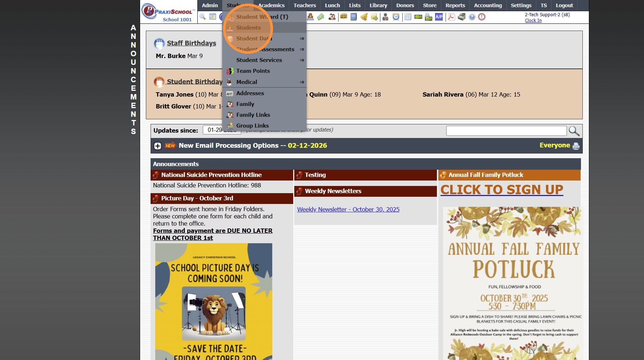644x360 pixels.
Task: Choose Addresses in the Students menu
Action: tap(264, 93)
